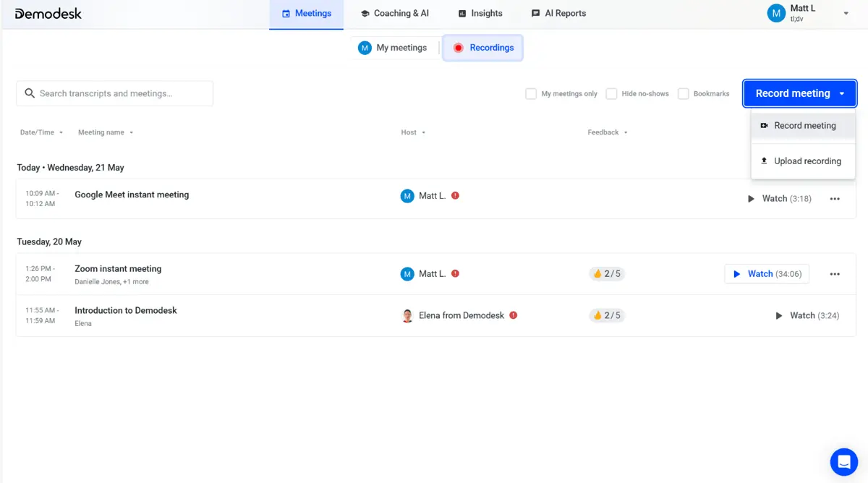Image resolution: width=868 pixels, height=483 pixels.
Task: Click the Demodesk logo
Action: tap(48, 14)
